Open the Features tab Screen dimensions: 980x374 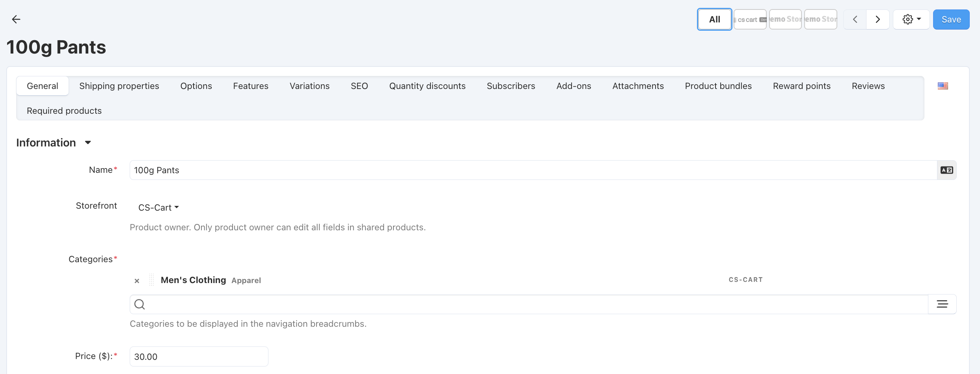pos(251,86)
